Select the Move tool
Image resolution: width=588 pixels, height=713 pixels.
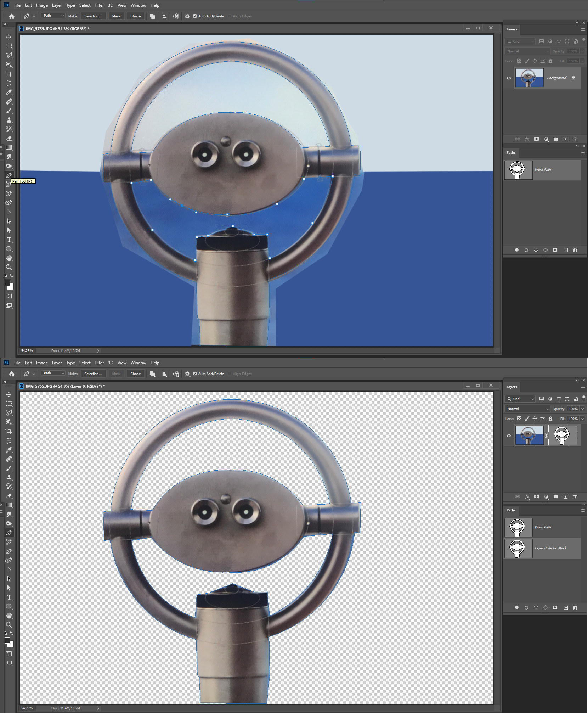pos(9,36)
